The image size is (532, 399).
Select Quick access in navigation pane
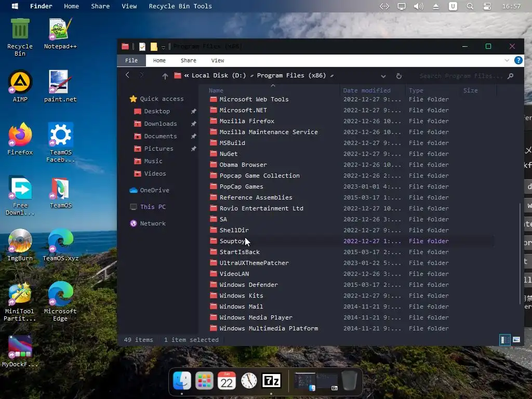[x=156, y=99]
